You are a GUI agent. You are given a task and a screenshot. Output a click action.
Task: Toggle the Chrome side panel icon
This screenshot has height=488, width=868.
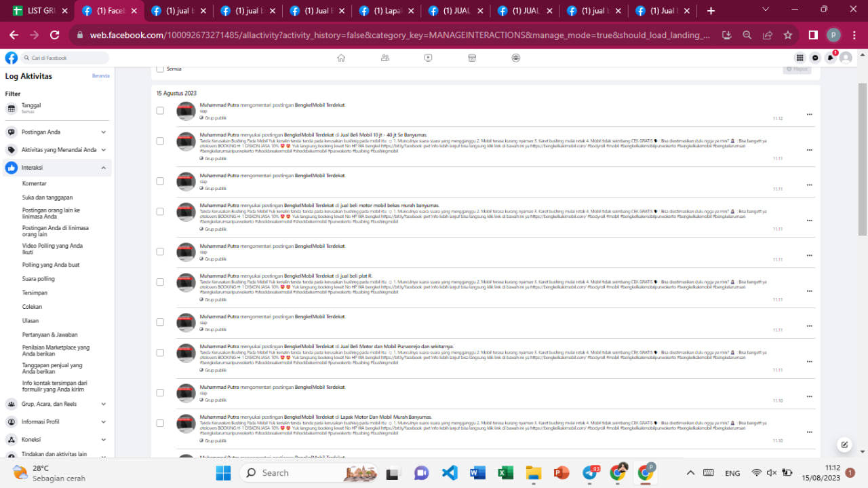click(813, 35)
